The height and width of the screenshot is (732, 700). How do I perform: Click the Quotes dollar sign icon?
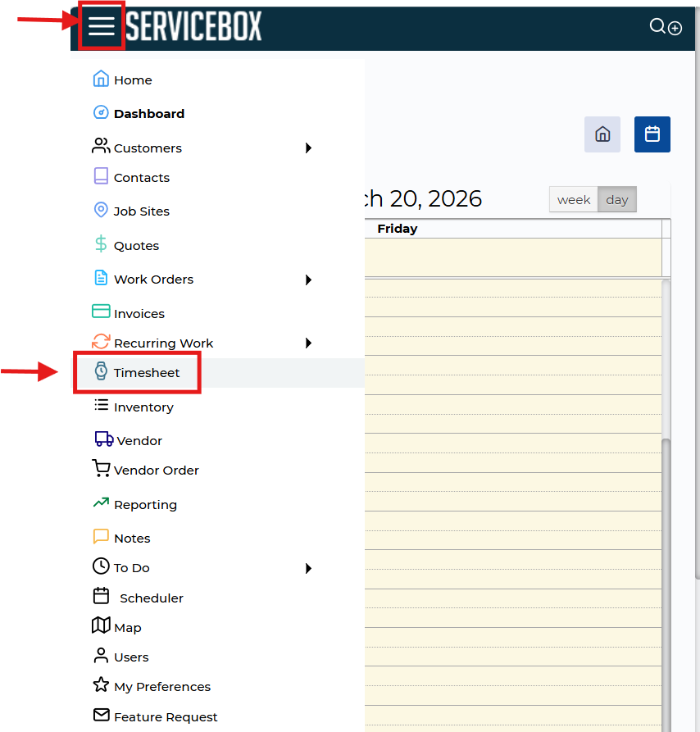(x=101, y=244)
